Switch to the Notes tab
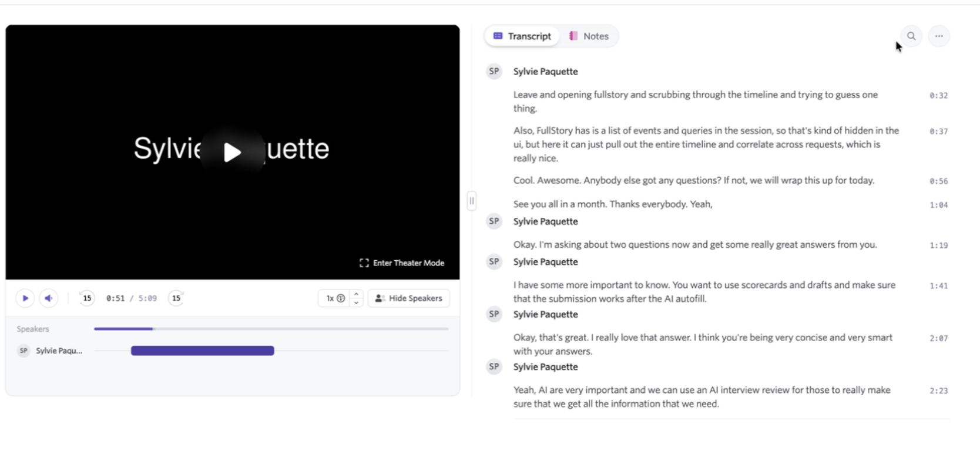The width and height of the screenshot is (980, 451). tap(589, 36)
